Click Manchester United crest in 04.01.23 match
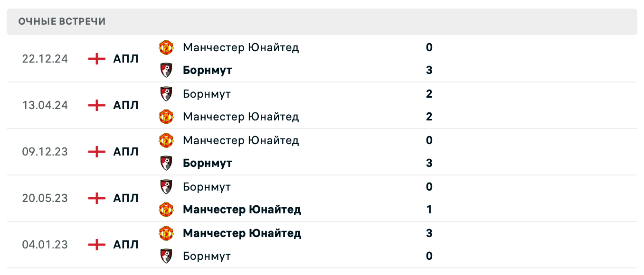 pos(166,233)
